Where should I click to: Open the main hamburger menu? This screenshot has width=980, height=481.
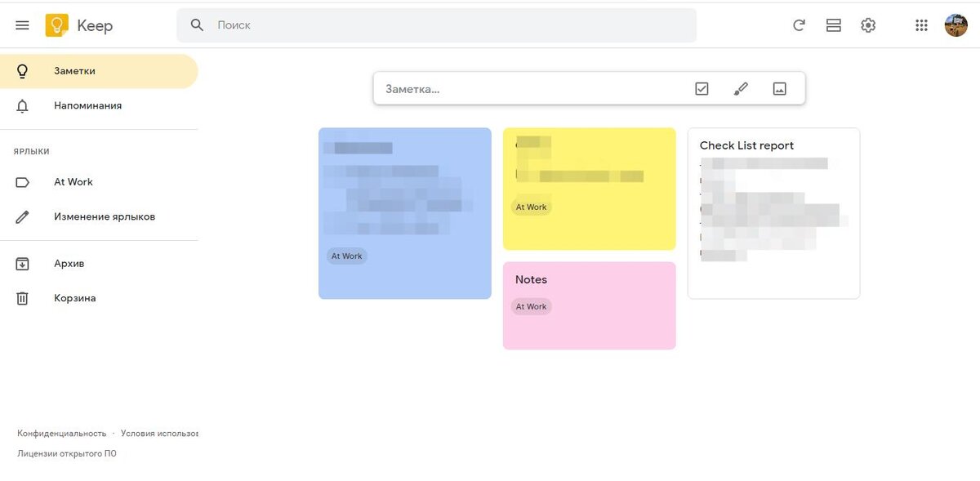click(22, 25)
